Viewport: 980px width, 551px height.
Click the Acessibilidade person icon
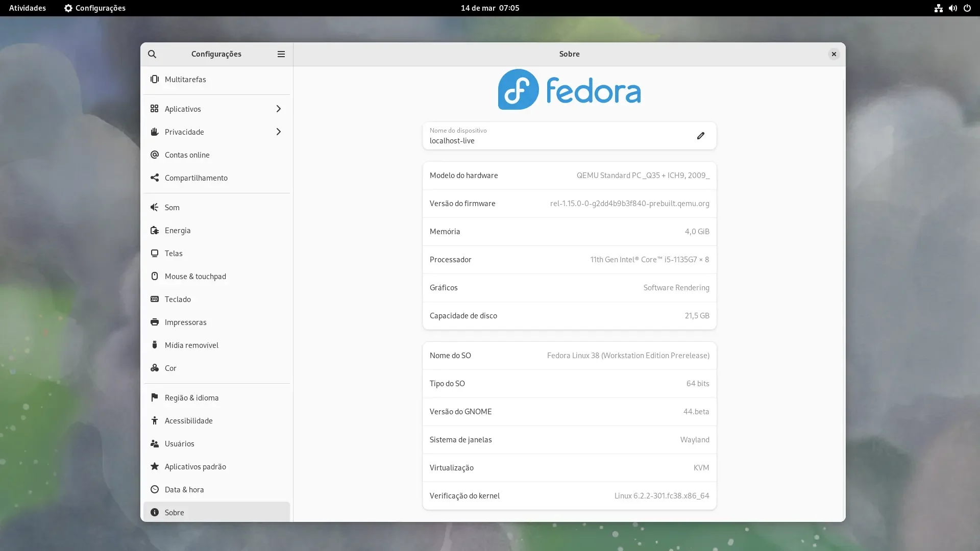pos(154,420)
